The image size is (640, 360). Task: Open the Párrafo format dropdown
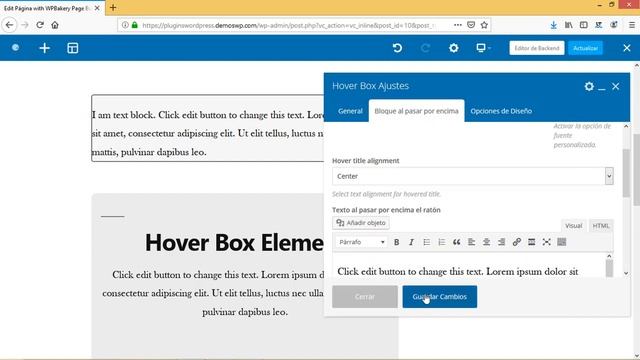362,242
